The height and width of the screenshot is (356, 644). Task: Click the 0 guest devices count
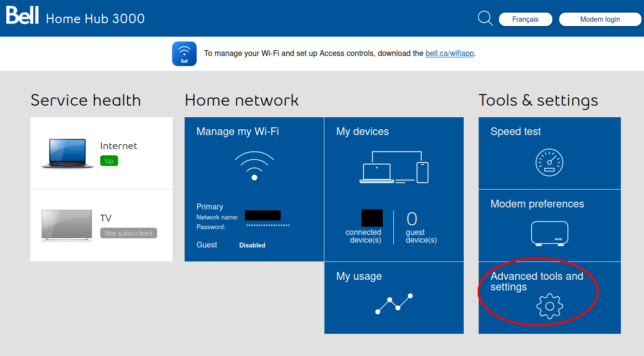[x=412, y=219]
